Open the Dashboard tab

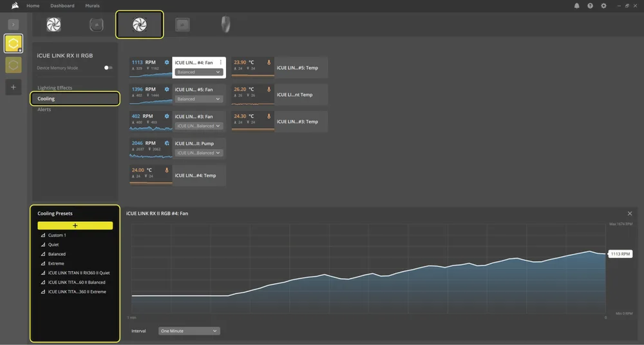(x=62, y=6)
